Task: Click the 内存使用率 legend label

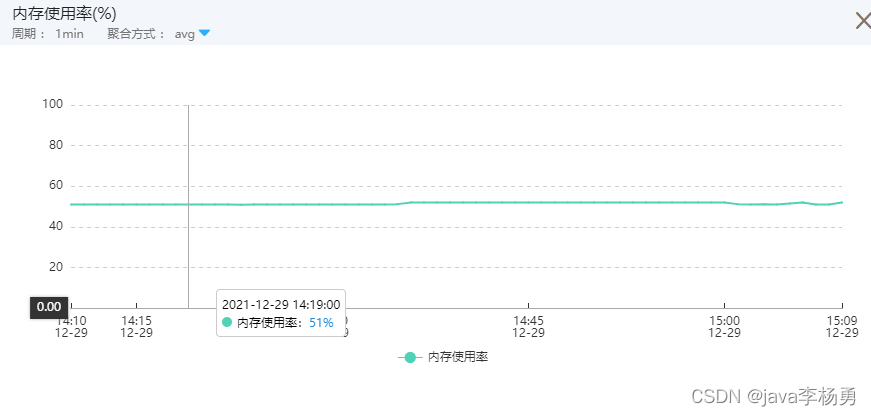Action: [x=458, y=357]
